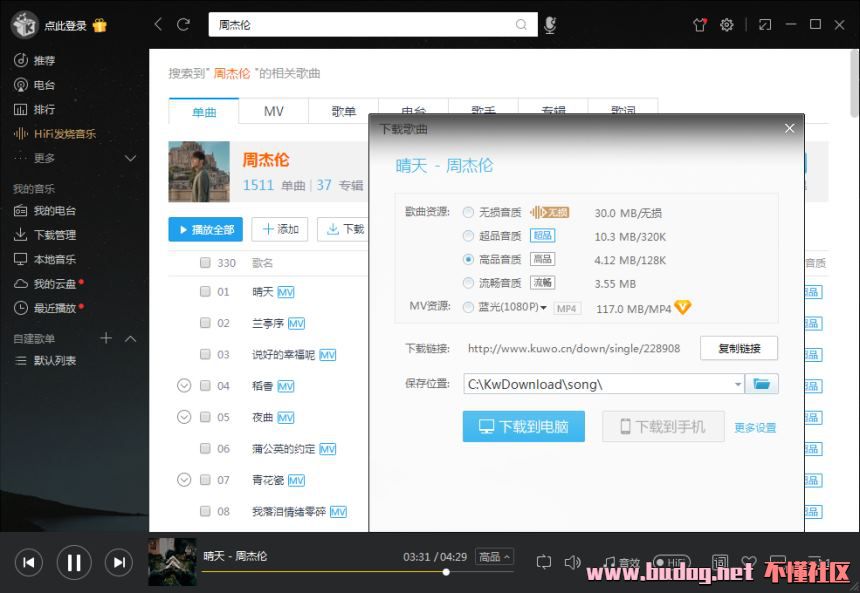860x593 pixels.
Task: Start voice search with the microphone icon
Action: click(550, 25)
